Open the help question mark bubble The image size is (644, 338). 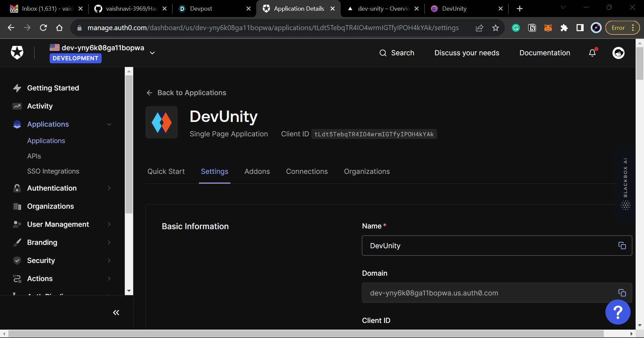coord(618,312)
